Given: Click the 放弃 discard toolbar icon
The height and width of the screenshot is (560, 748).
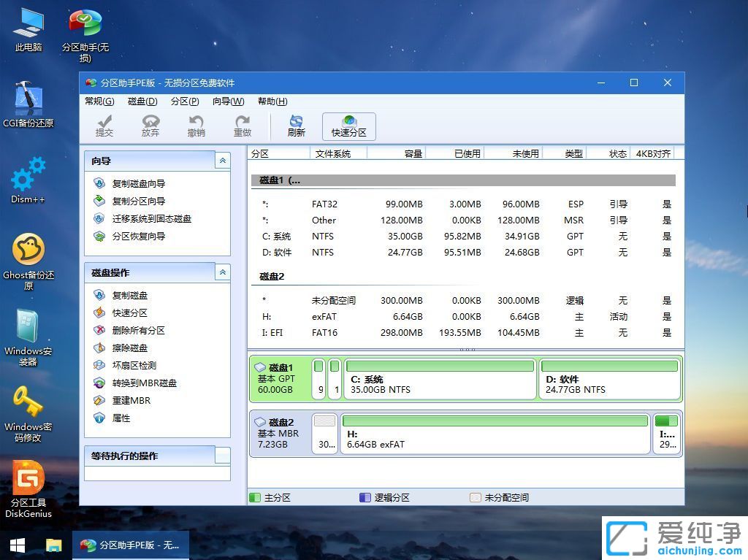Looking at the screenshot, I should 150,126.
